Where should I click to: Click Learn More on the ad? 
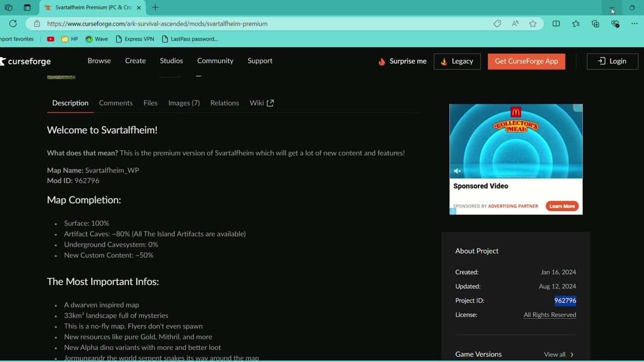coord(562,206)
